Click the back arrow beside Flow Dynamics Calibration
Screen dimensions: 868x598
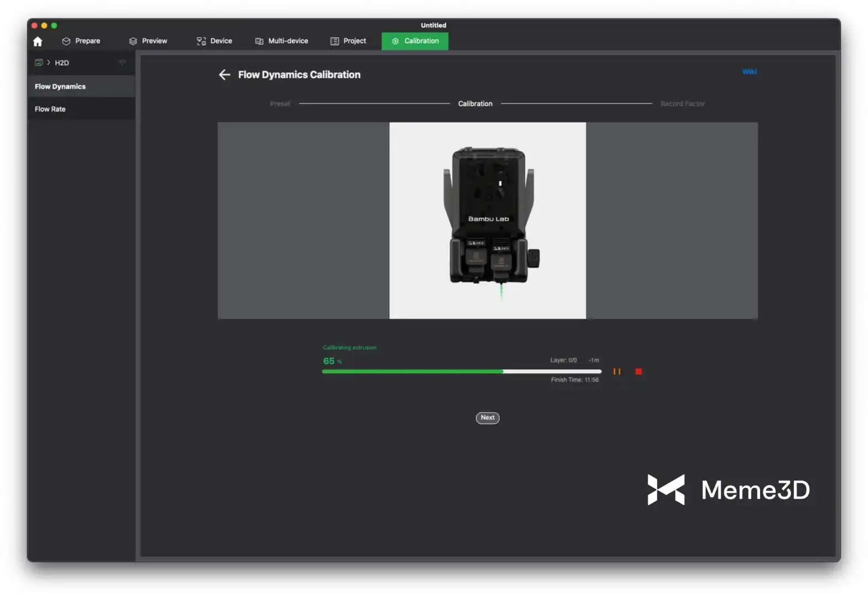point(224,75)
